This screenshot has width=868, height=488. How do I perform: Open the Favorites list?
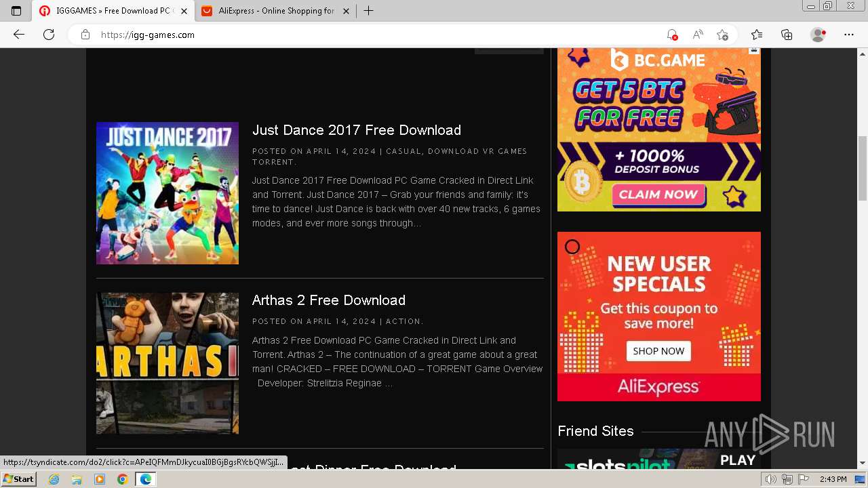(757, 35)
